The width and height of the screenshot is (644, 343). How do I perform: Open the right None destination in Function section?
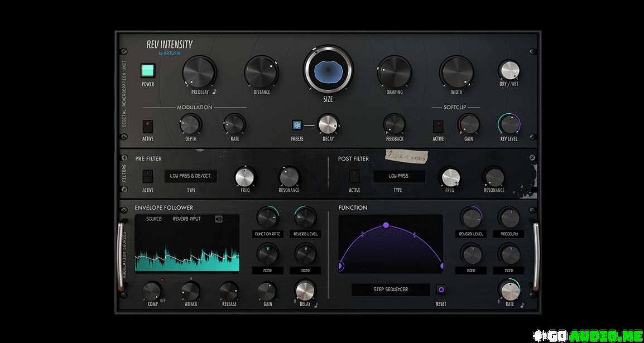pyautogui.click(x=508, y=271)
